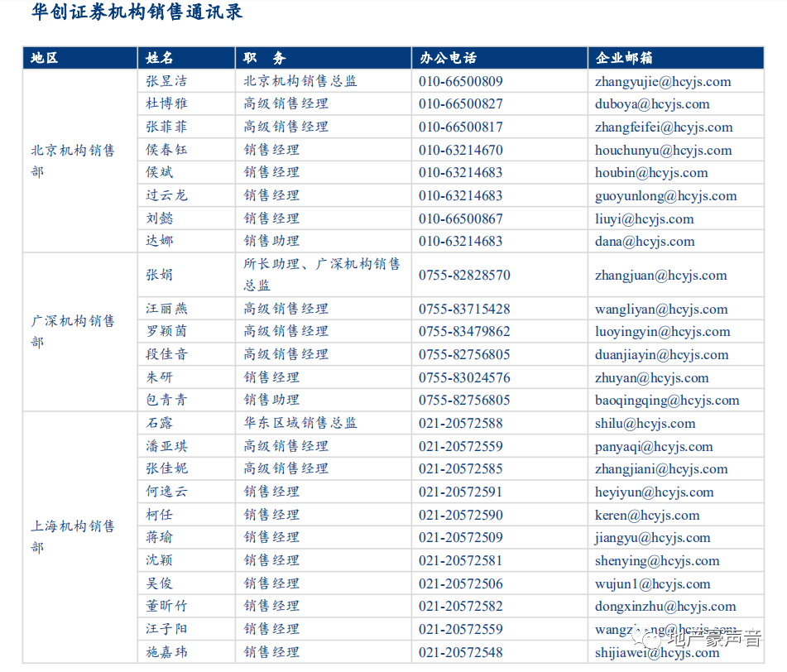Click email houbin@hcyjs.com
787x672 pixels.
pyautogui.click(x=651, y=173)
